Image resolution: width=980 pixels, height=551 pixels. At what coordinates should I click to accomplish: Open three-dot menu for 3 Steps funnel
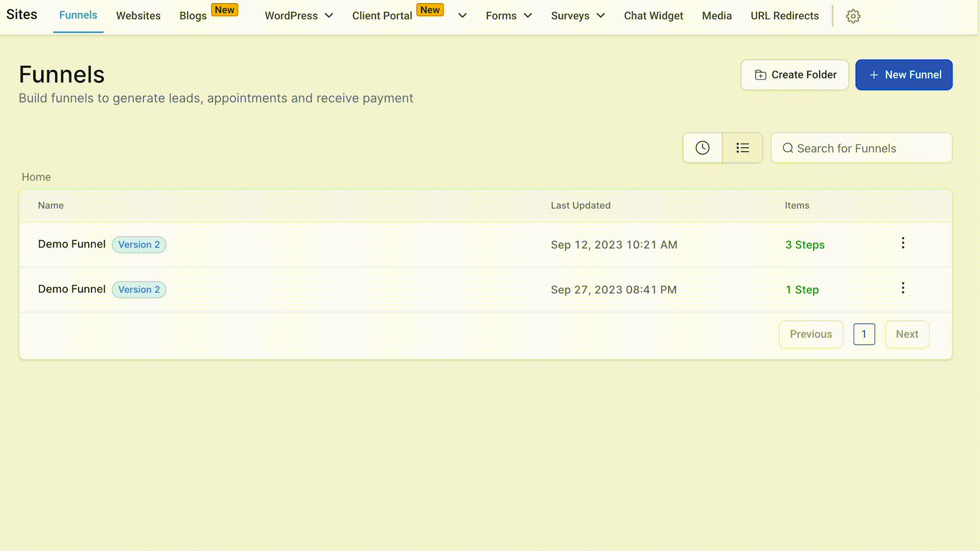903,243
